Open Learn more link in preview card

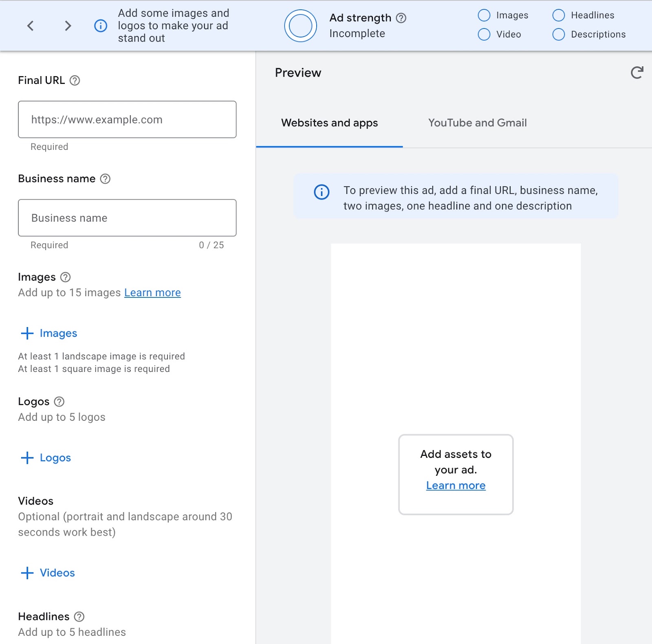[456, 486]
